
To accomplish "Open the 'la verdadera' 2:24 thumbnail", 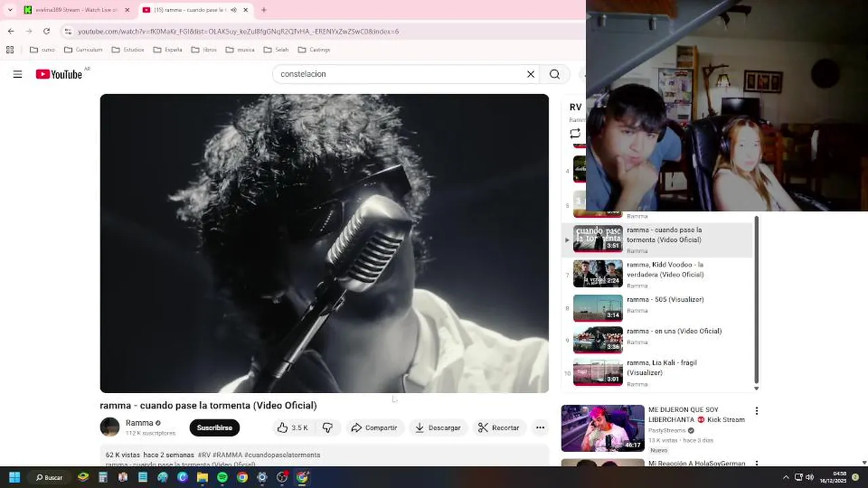I will click(x=598, y=274).
